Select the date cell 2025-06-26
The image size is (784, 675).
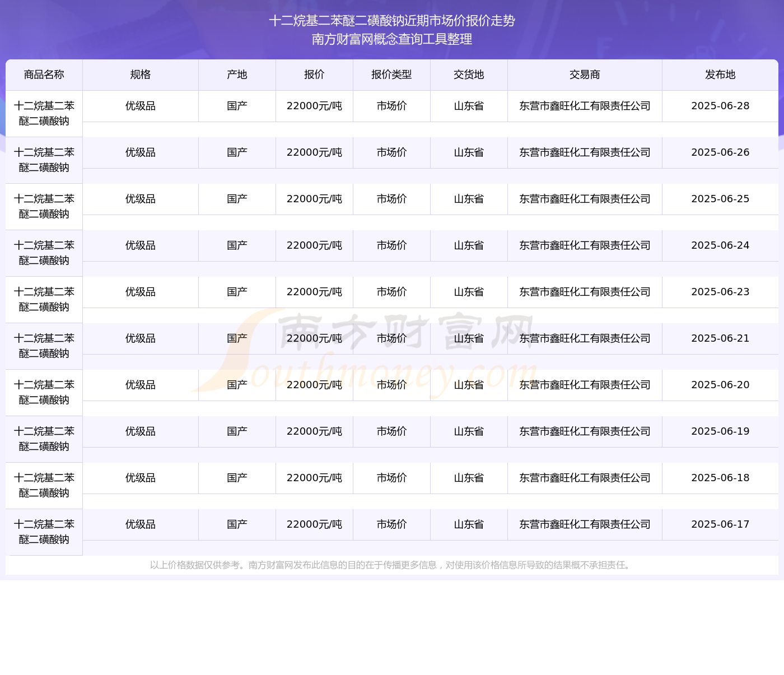point(720,152)
